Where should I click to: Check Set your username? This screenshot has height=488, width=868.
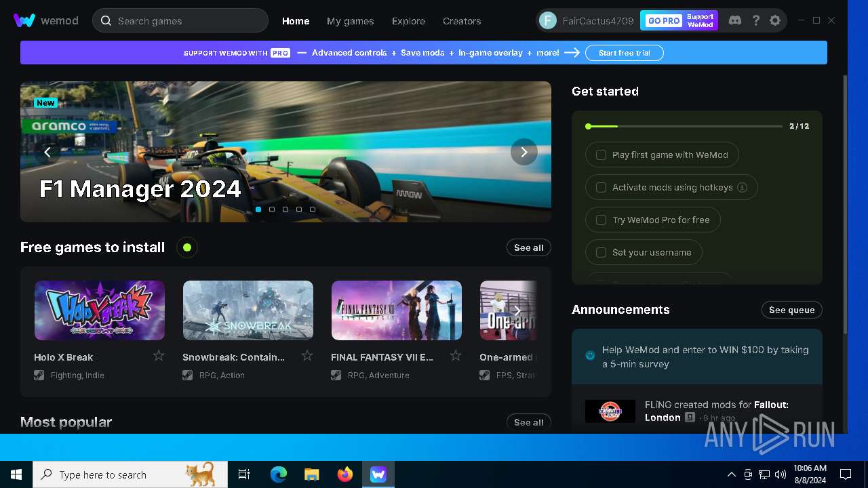point(601,252)
